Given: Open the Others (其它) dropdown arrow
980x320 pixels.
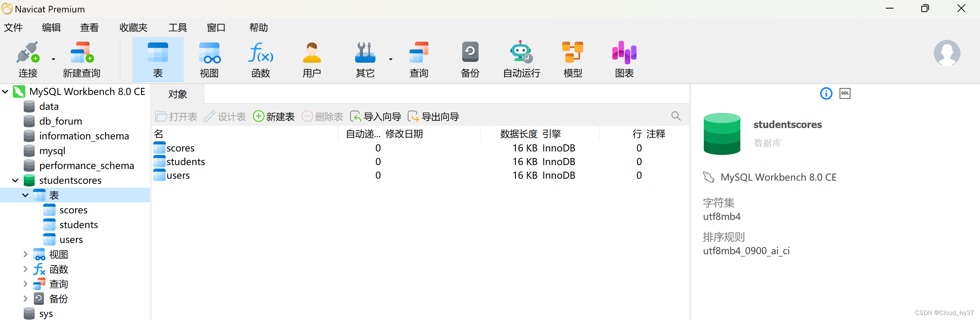Looking at the screenshot, I should click(391, 59).
